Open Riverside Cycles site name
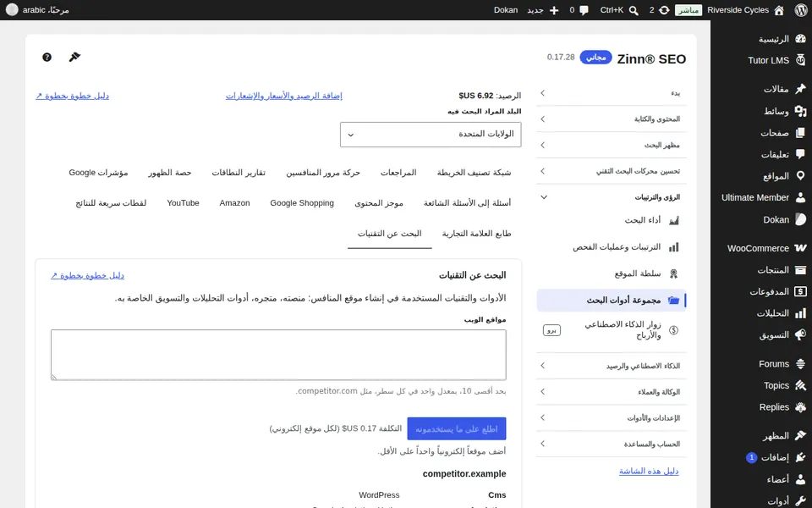812x508 pixels. pos(738,10)
